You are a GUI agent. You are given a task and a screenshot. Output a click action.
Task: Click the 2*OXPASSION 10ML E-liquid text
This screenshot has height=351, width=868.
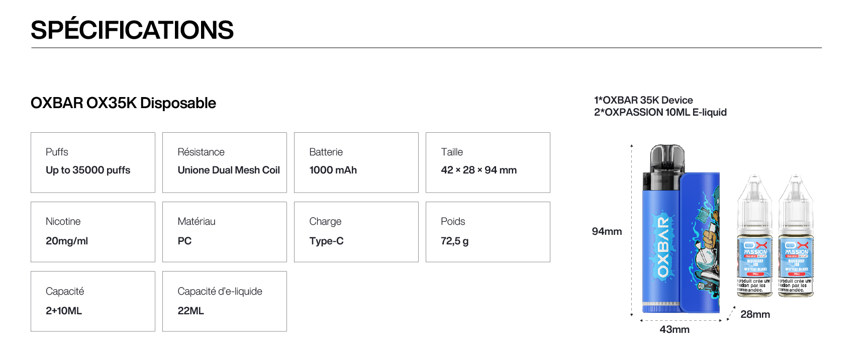(x=660, y=112)
